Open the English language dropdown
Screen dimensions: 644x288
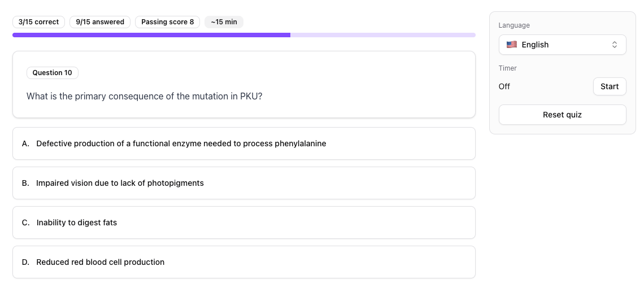(x=562, y=45)
